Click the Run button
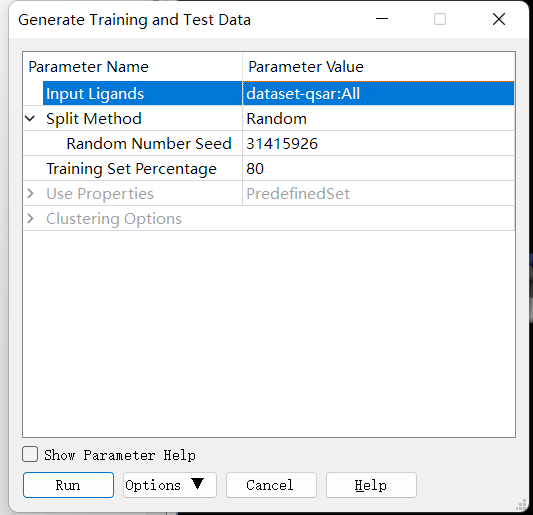Image resolution: width=533 pixels, height=515 pixels. (x=68, y=485)
